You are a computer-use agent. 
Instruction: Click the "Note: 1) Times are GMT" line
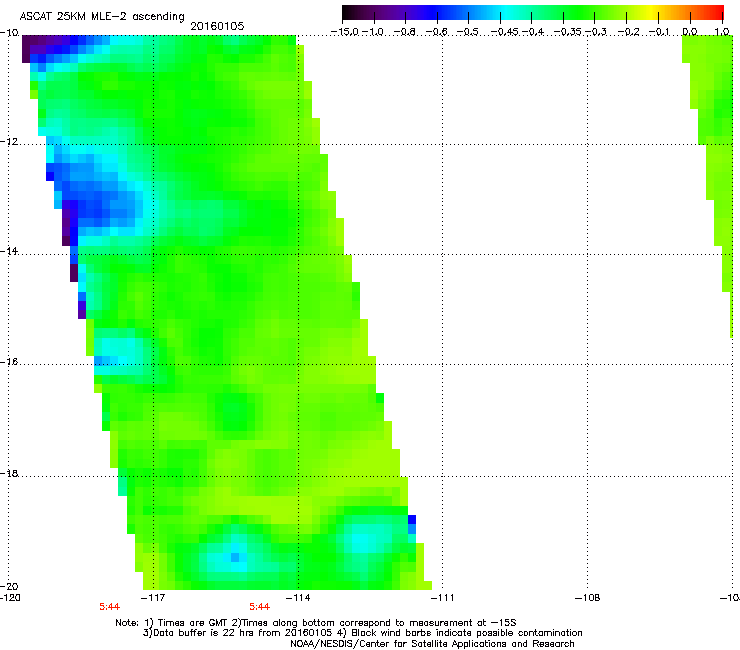click(316, 623)
